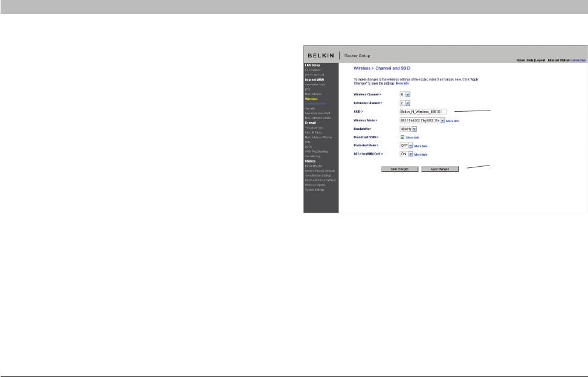Select Utilities heading in the sidebar
This screenshot has height=377, width=588.
click(310, 161)
